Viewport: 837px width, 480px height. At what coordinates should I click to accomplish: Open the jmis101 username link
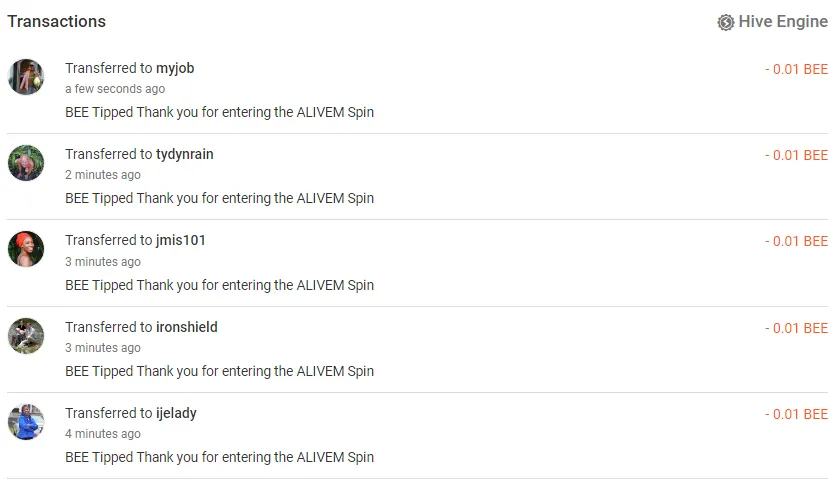click(181, 240)
